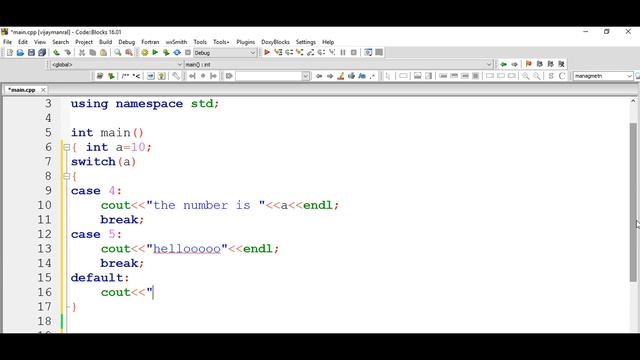Collapse the fold marker on line 8
Viewport: 640px width, 360px height.
[67, 176]
